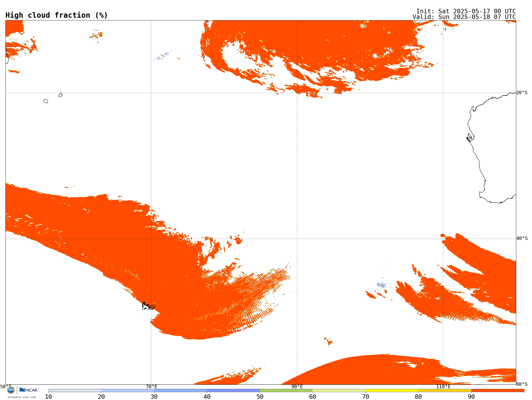The height and width of the screenshot is (400, 532).
Task: Select the Init date text line
Action: point(466,11)
